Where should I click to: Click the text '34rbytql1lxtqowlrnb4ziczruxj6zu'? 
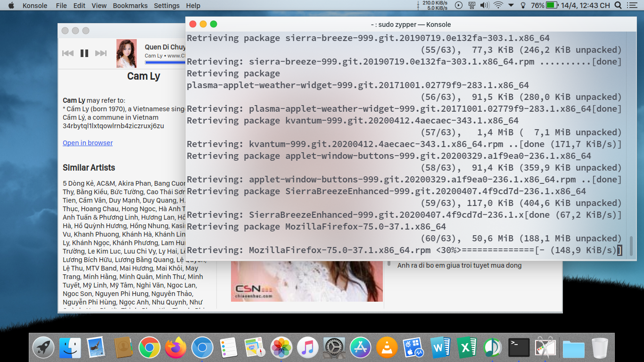pyautogui.click(x=113, y=126)
